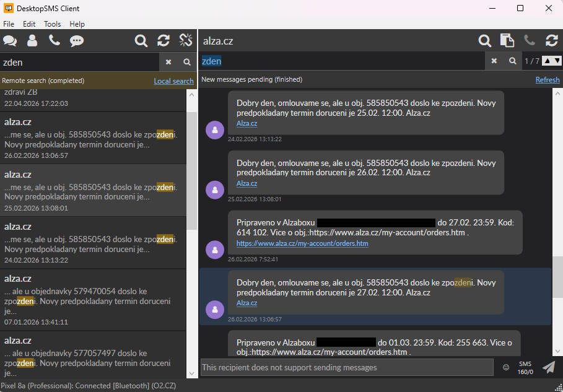Click the send message paper plane
The image size is (563, 392).
(549, 367)
